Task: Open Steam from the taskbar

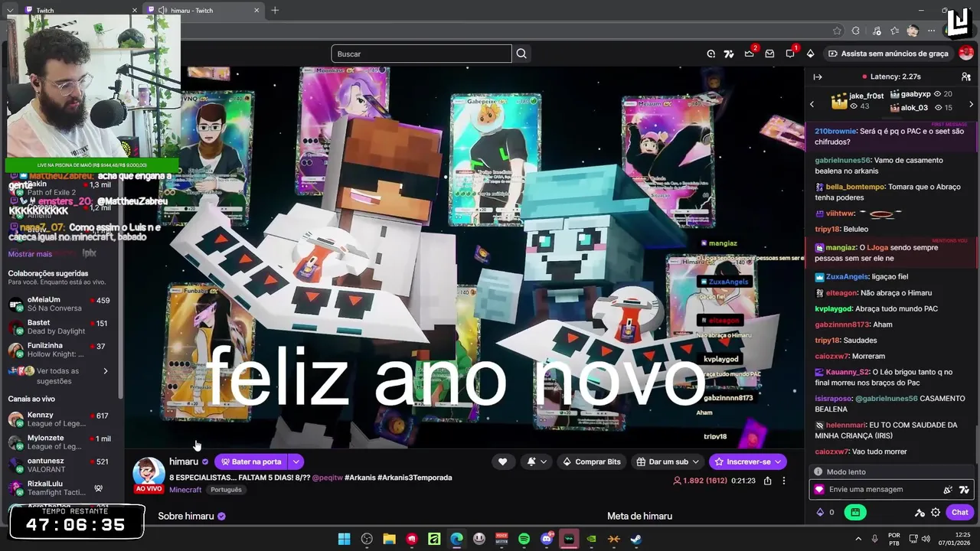Action: click(636, 539)
